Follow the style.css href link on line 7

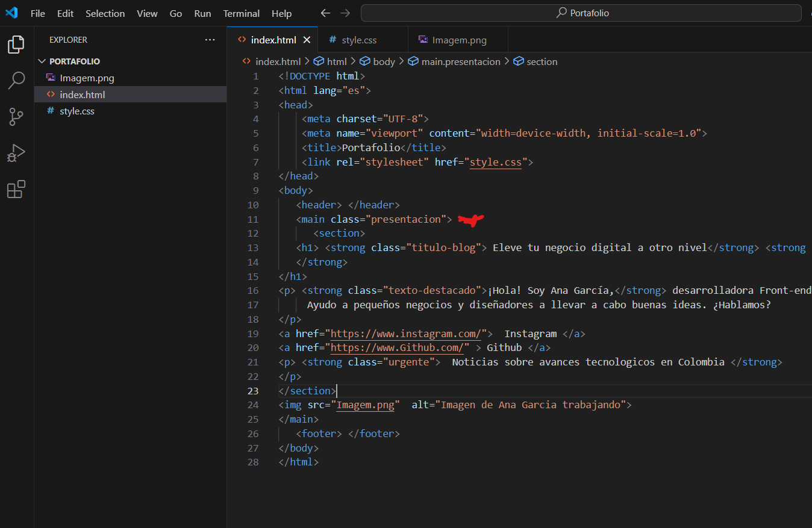[496, 162]
